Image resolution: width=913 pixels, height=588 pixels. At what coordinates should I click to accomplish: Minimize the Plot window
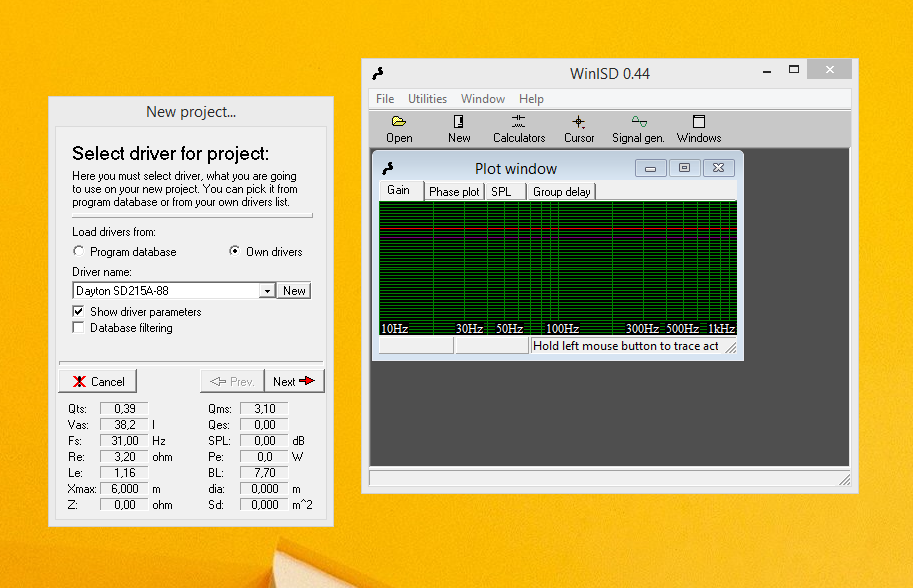point(650,168)
